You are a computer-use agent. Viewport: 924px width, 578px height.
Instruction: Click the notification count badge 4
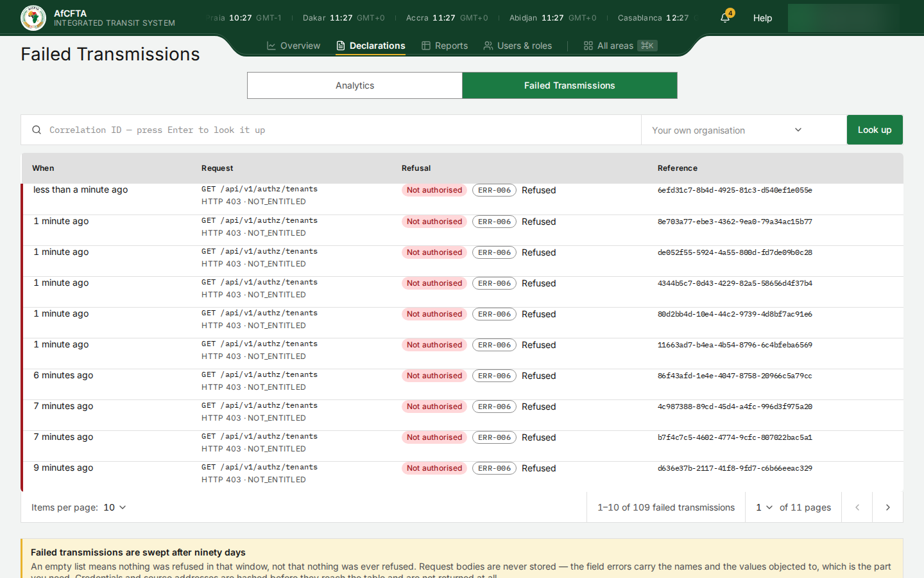pos(730,13)
